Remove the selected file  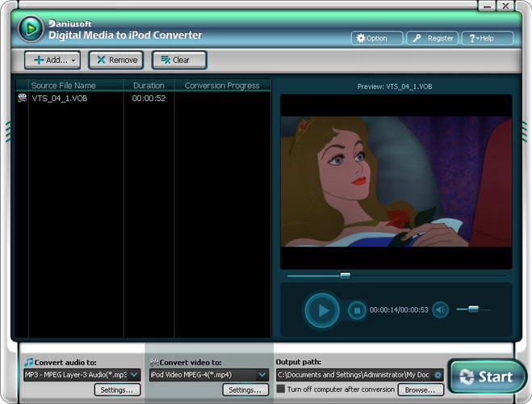click(x=116, y=60)
